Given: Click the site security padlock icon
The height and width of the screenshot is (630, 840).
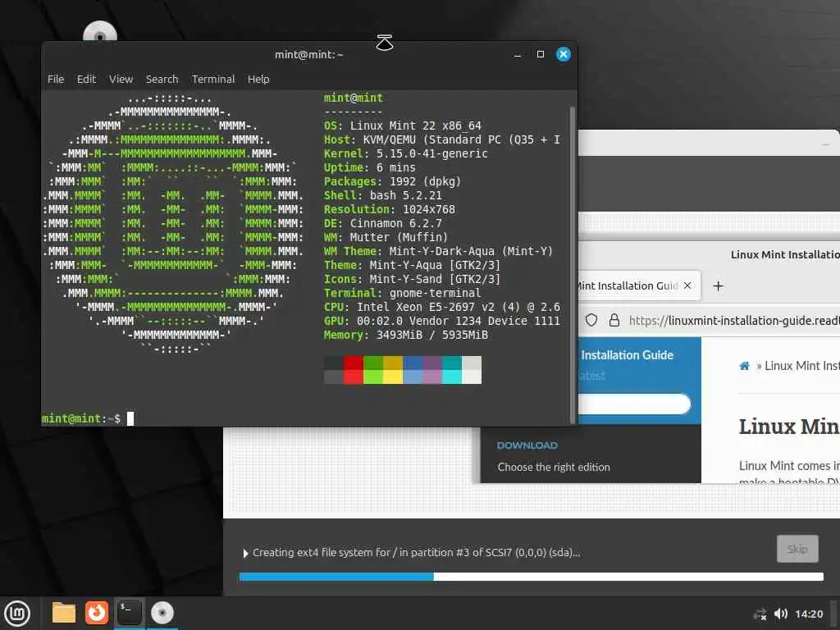Looking at the screenshot, I should tap(614, 321).
